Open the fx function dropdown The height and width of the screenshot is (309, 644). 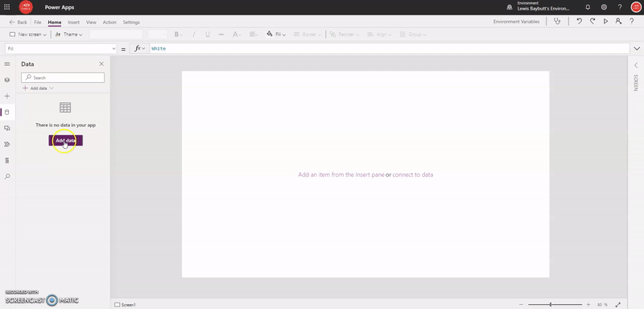click(x=139, y=48)
